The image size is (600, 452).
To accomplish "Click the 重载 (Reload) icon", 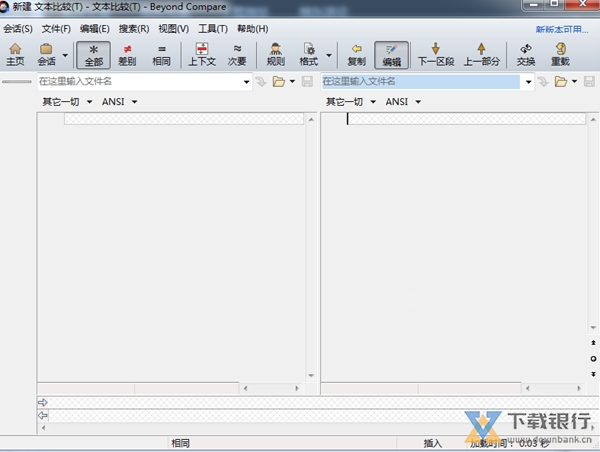I will 560,54.
